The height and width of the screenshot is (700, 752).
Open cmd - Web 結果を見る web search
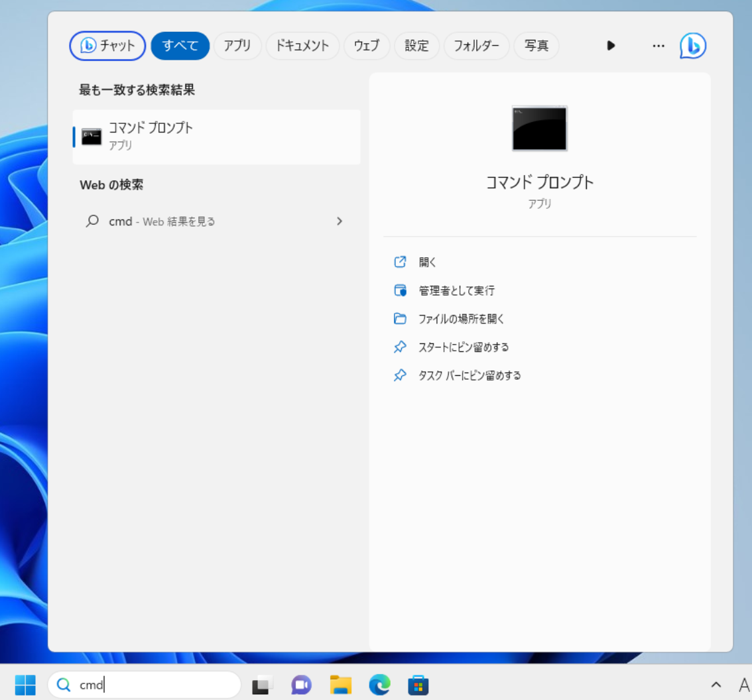(x=216, y=221)
